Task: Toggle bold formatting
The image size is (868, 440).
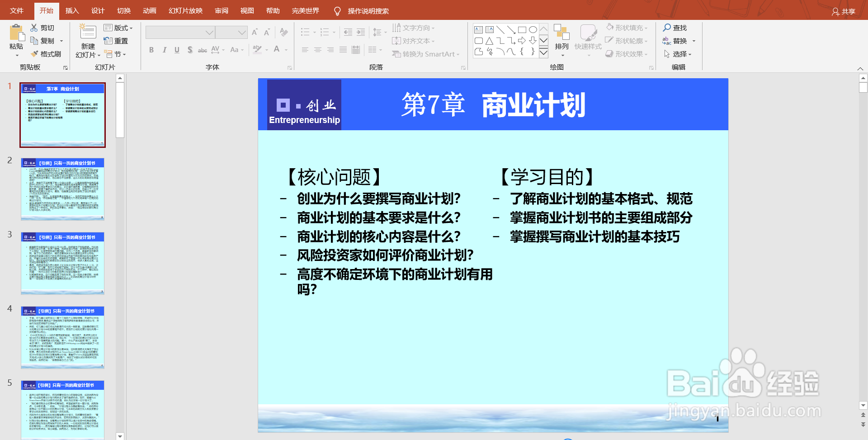Action: point(151,50)
